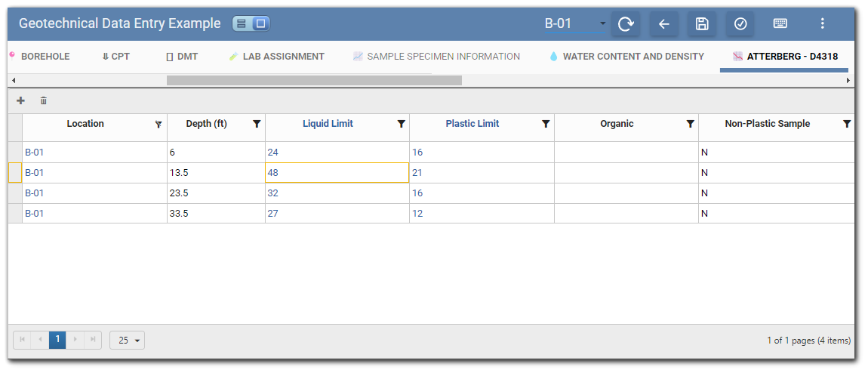Open the B-01 location dropdown
Viewport: 868px width, 373px height.
point(602,24)
